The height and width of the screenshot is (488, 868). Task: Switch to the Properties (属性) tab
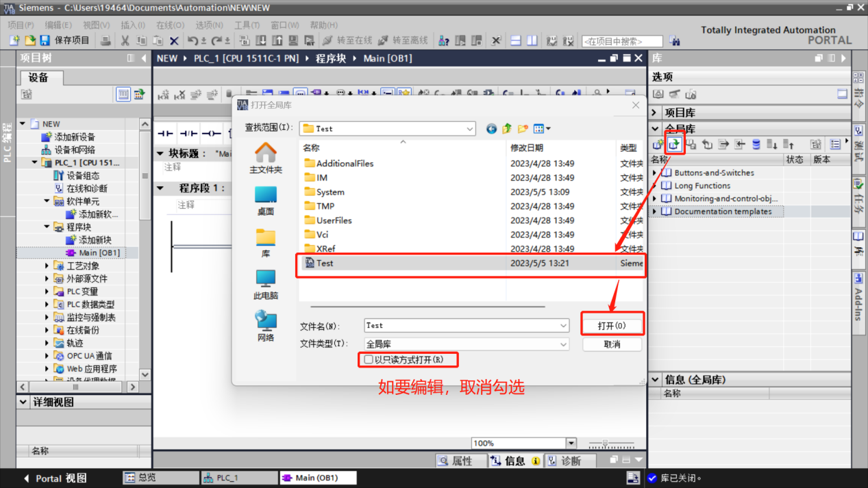(x=461, y=461)
